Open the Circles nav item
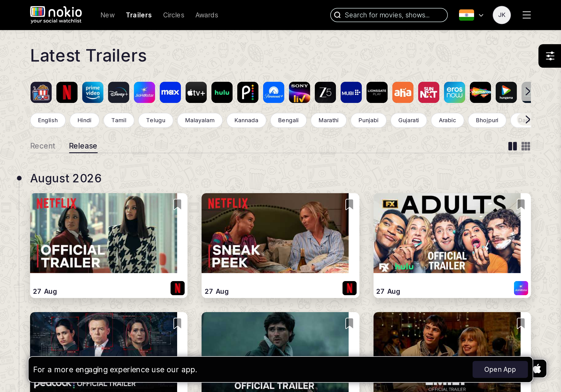This screenshot has height=392, width=561. 174,15
